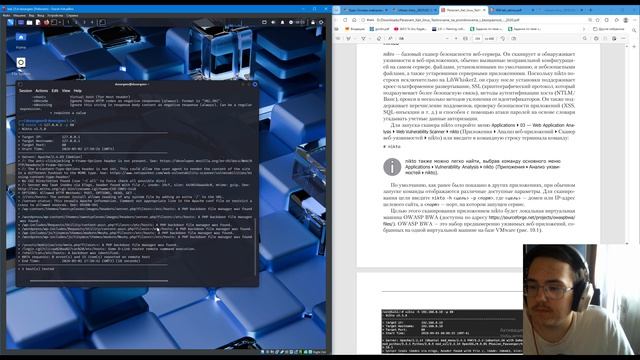Bookmark this page with star icon
Image resolution: width=640 pixels, height=360 pixels.
click(597, 20)
